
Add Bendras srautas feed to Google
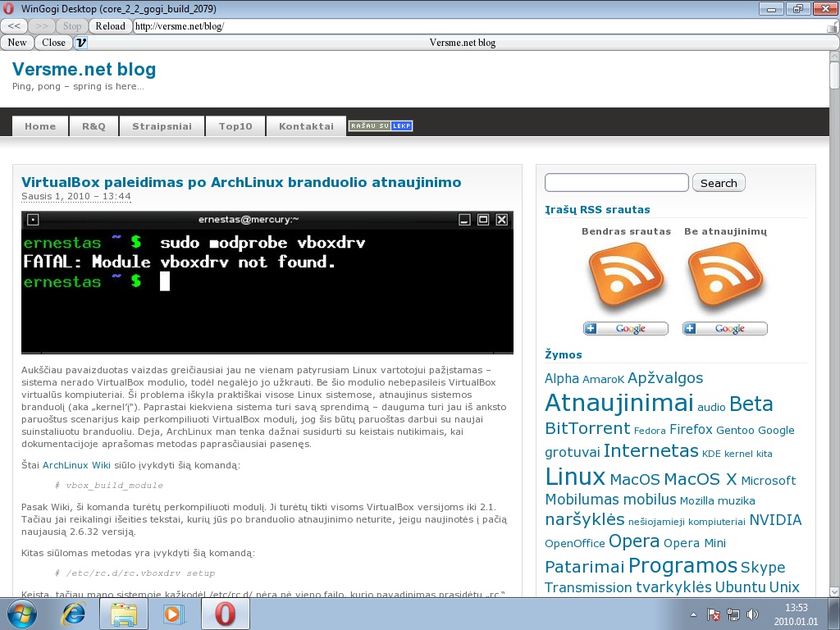click(626, 328)
